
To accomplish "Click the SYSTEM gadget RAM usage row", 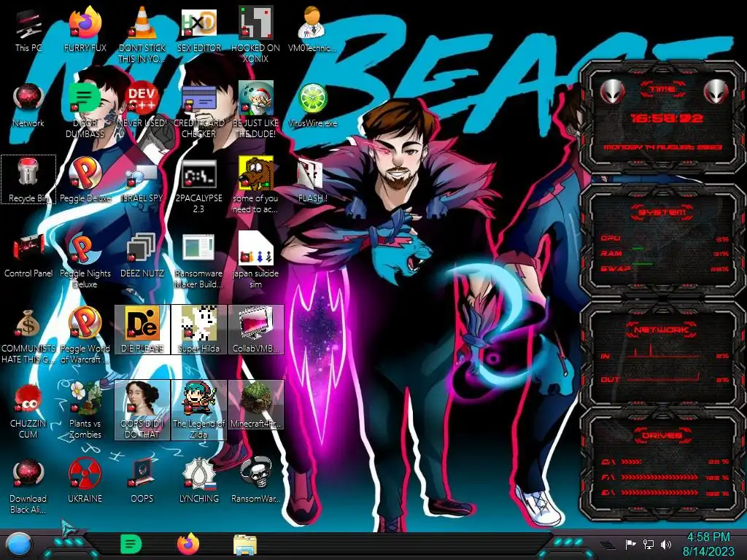I will pos(664,253).
